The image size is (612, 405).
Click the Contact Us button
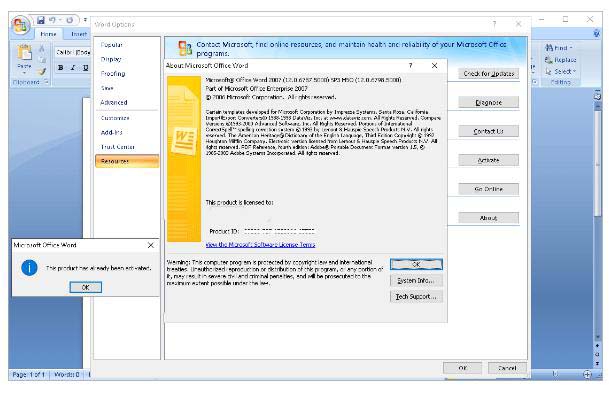[x=488, y=131]
